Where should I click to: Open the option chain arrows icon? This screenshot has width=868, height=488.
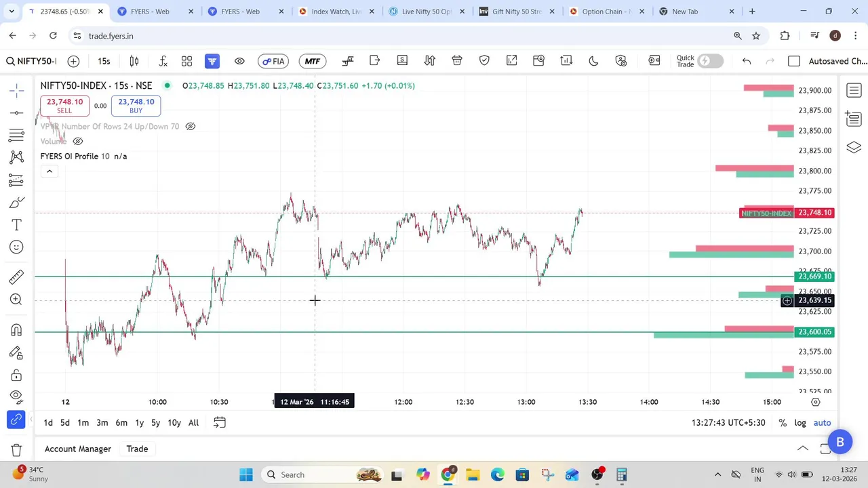(429, 61)
